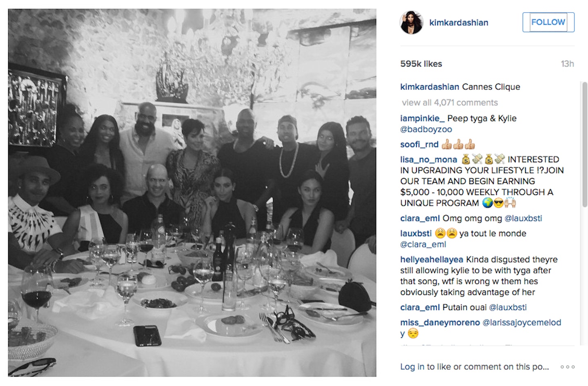The width and height of the screenshot is (588, 386).
Task: Click the comments scrollbar thumb
Action: [584, 145]
